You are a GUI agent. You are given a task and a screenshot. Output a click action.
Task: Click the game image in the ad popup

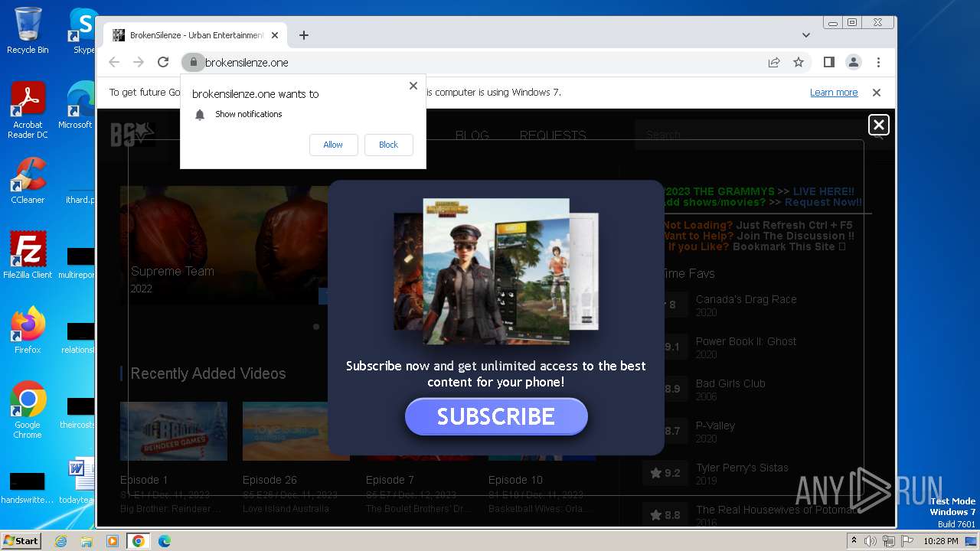(x=496, y=271)
